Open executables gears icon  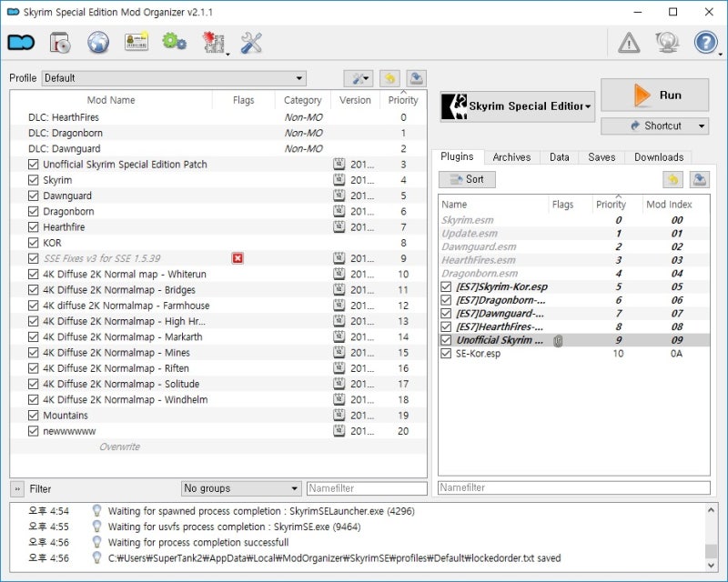point(174,42)
